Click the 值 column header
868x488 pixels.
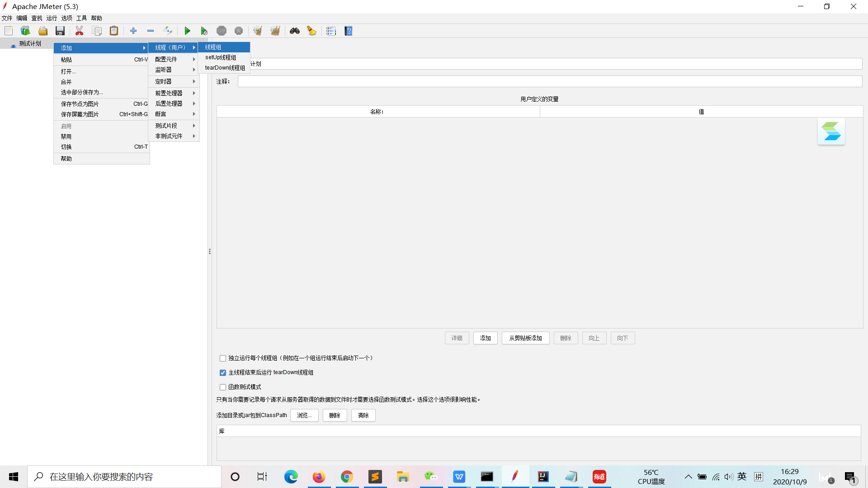click(701, 112)
